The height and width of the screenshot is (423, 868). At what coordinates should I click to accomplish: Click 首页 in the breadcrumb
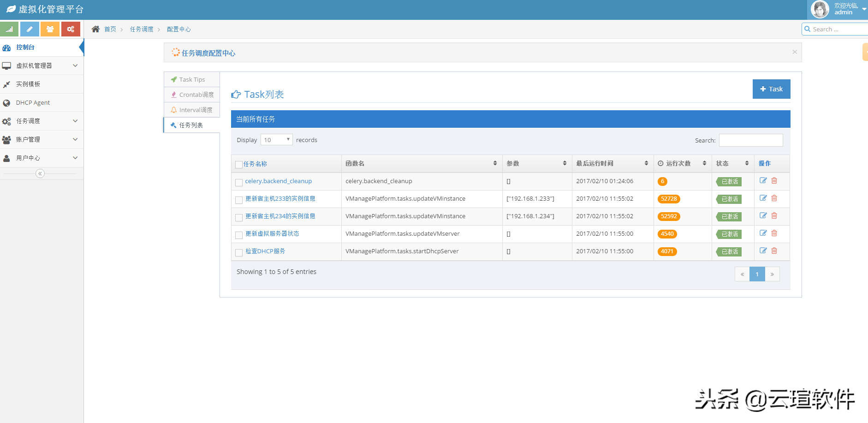[110, 29]
